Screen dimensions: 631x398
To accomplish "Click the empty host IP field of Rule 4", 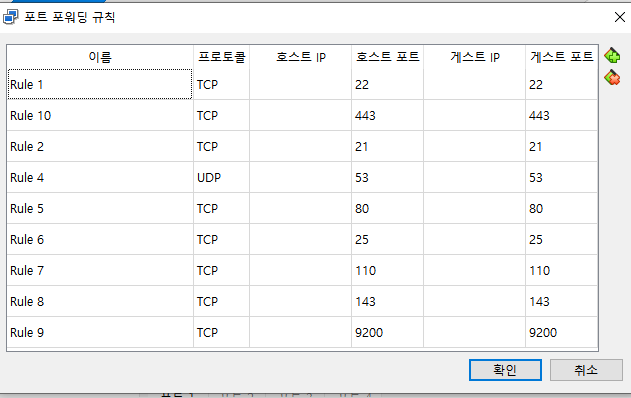I will pos(301,177).
